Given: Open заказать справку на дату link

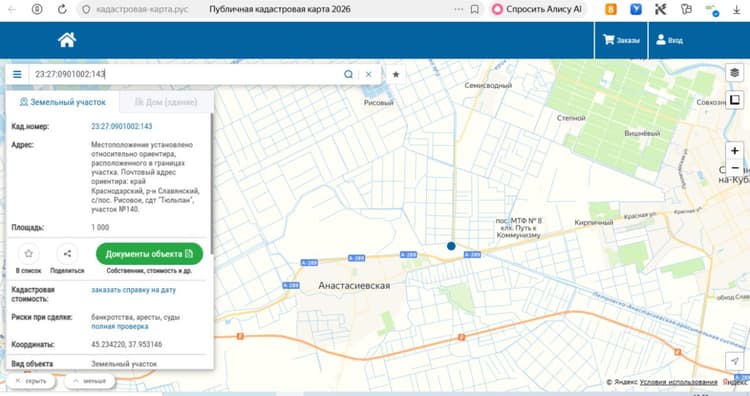Looking at the screenshot, I should pos(133,290).
